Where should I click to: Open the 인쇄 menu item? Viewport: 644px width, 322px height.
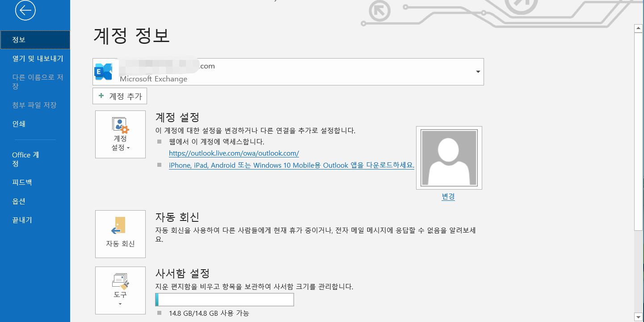coord(18,124)
